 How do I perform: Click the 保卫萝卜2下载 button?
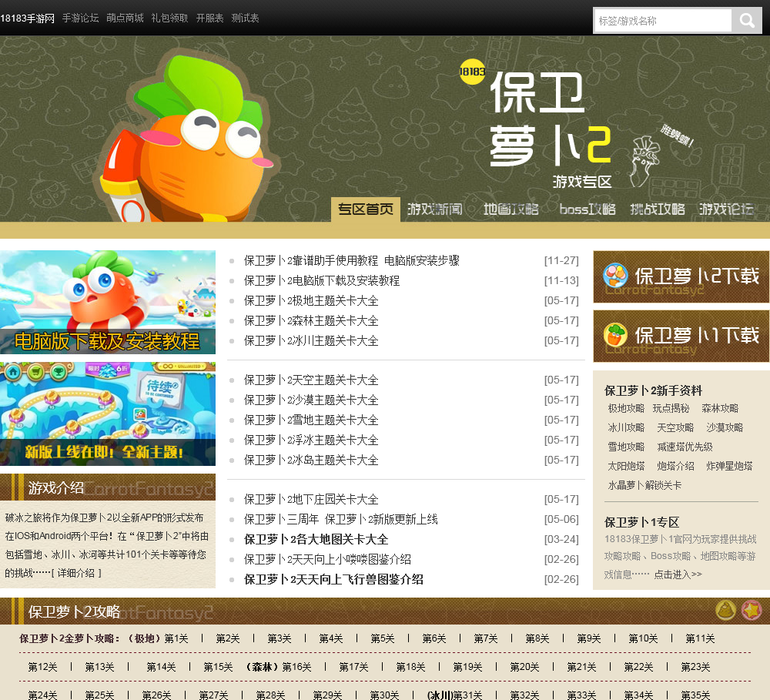(x=681, y=277)
